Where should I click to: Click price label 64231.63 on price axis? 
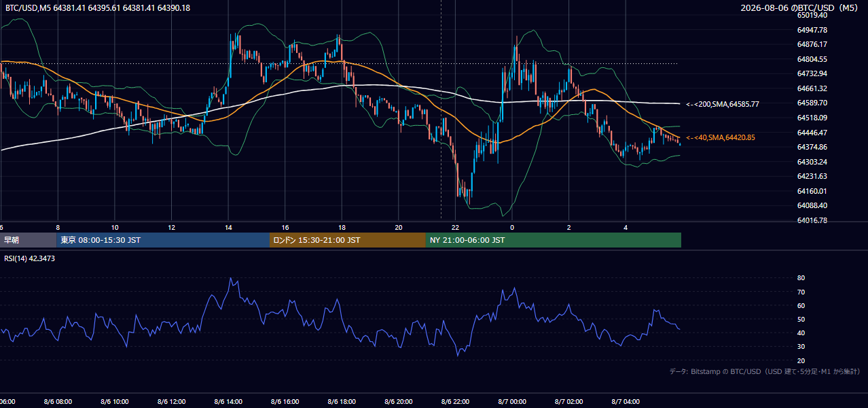[x=812, y=176]
